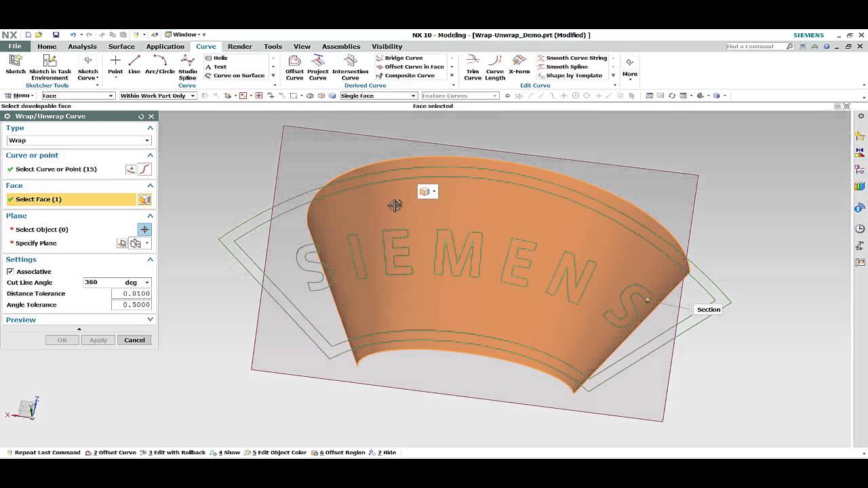The width and height of the screenshot is (868, 488).
Task: Click the Cancel button
Action: click(134, 340)
